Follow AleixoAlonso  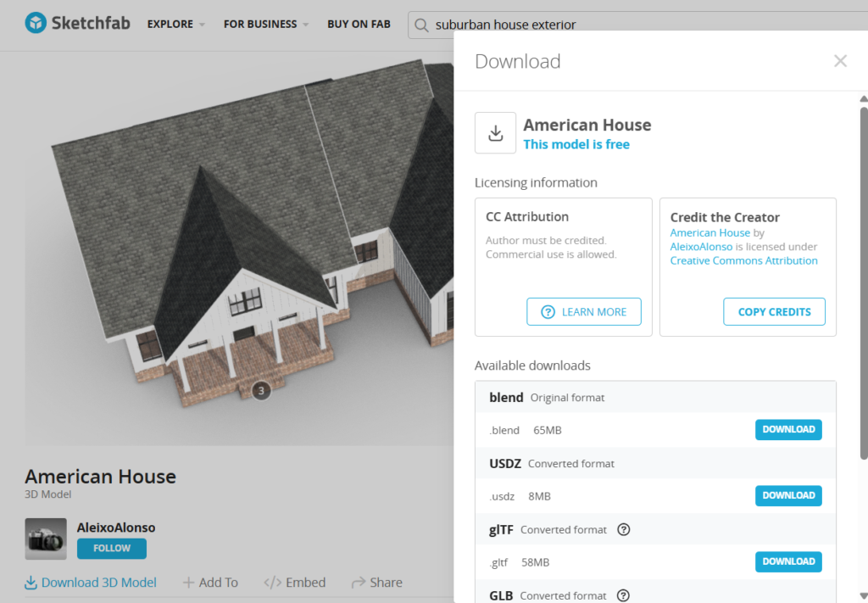pos(112,548)
